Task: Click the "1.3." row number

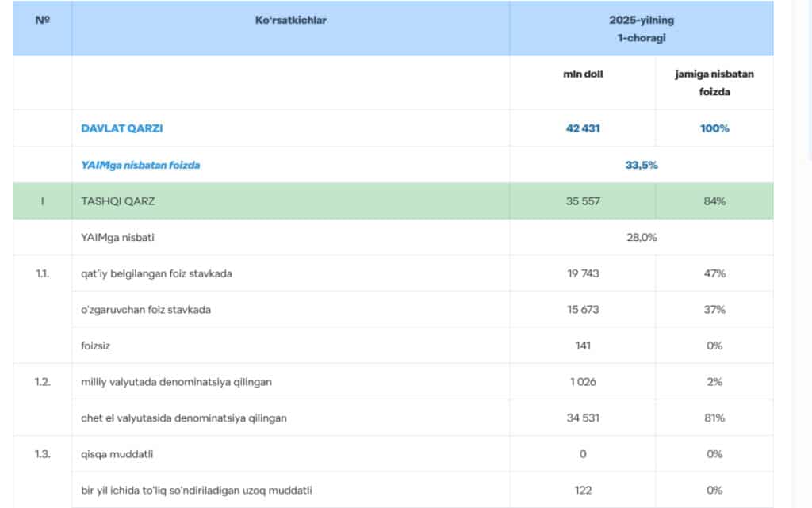Action: pos(43,454)
